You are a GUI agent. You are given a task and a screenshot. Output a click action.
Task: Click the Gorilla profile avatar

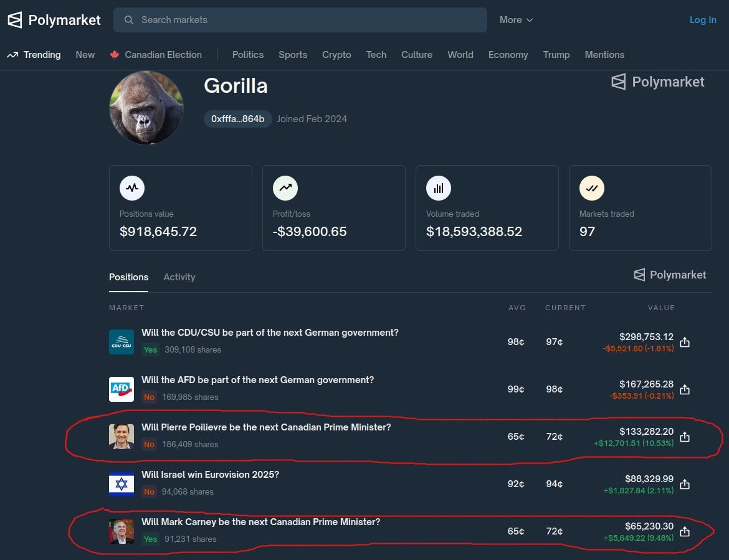146,108
